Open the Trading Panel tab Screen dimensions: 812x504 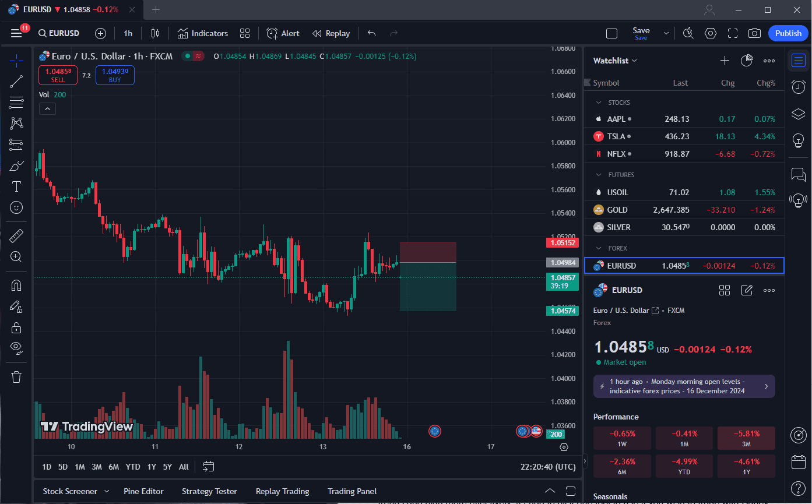(x=352, y=491)
